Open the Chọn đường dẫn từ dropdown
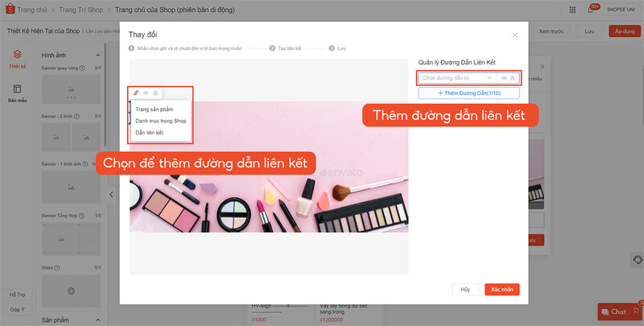Image resolution: width=644 pixels, height=326 pixels. point(456,78)
